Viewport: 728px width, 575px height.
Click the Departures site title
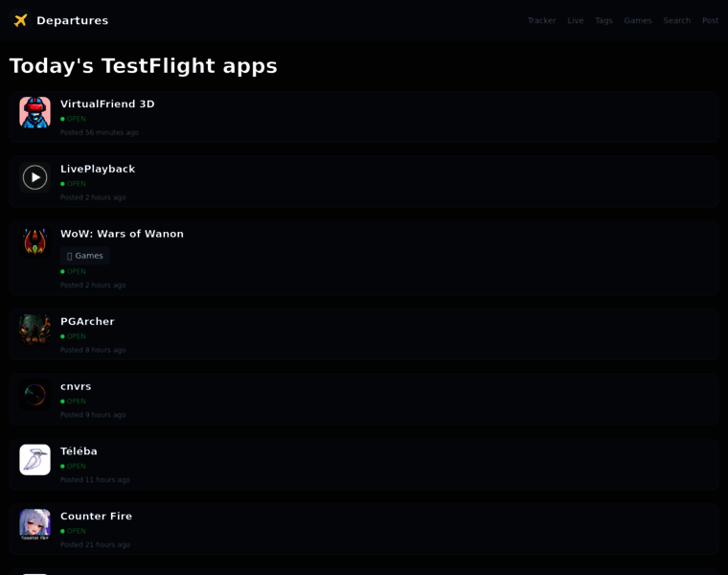(73, 20)
